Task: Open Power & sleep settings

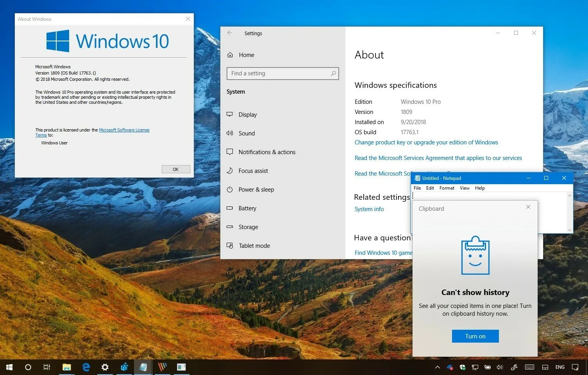Action: (x=256, y=189)
